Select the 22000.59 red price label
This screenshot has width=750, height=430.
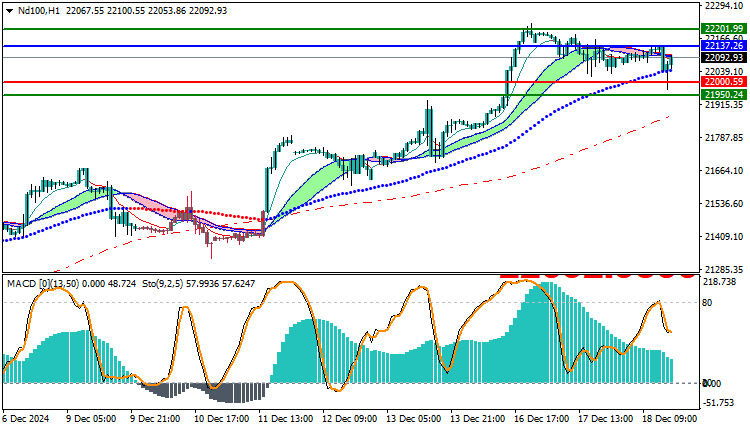pos(724,82)
